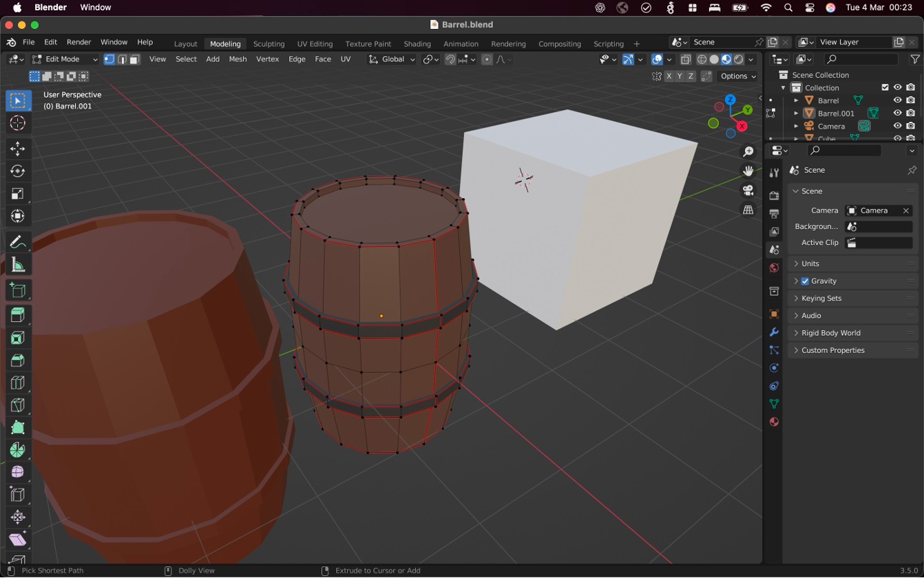Select the Rotate tool
The image size is (924, 578).
tap(18, 171)
